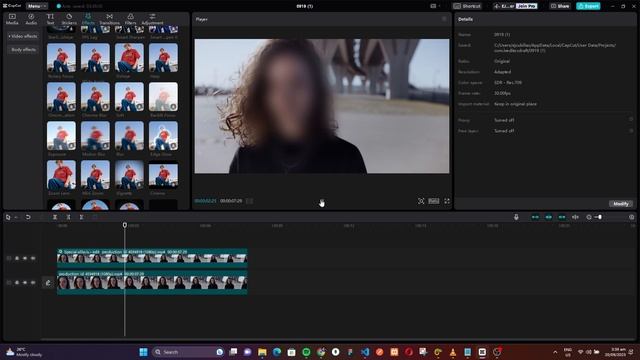
Task: Open Microsoft Edge from the taskbar
Action: click(x=277, y=352)
